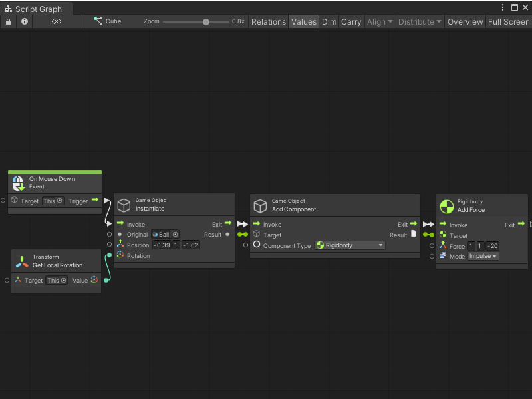This screenshot has height=399, width=532.
Task: Click the Overview button
Action: click(x=465, y=21)
